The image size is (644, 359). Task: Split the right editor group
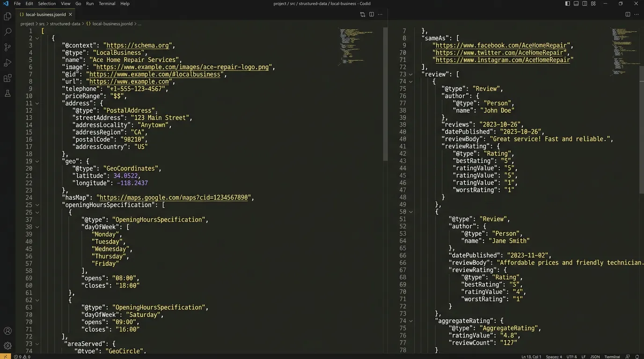coord(628,14)
